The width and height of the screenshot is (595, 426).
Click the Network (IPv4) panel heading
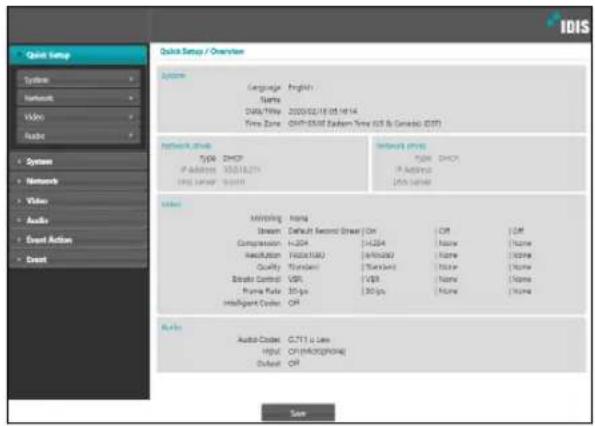[186, 146]
